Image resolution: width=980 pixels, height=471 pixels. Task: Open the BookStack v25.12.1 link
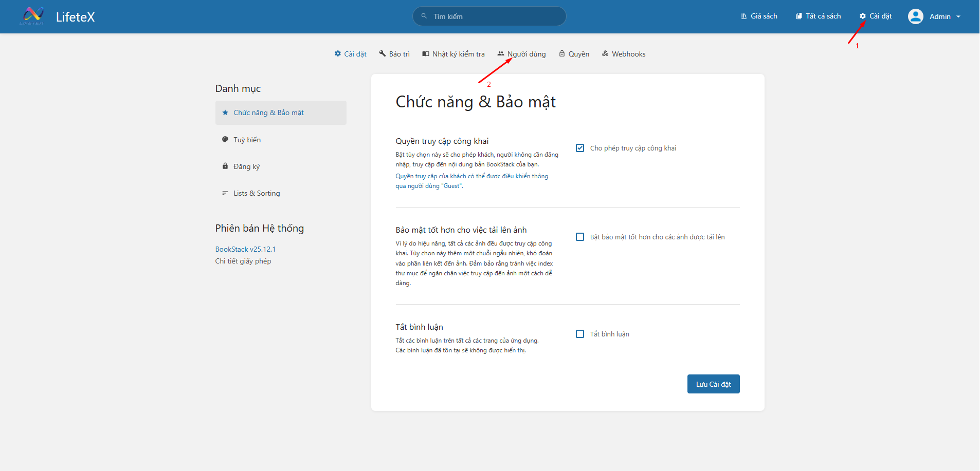(245, 250)
